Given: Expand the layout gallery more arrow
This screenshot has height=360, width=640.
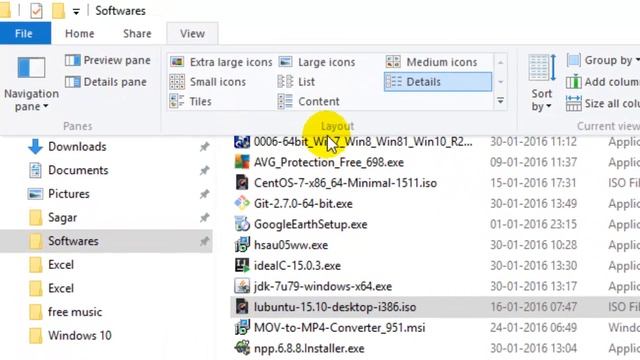Looking at the screenshot, I should coord(500,100).
